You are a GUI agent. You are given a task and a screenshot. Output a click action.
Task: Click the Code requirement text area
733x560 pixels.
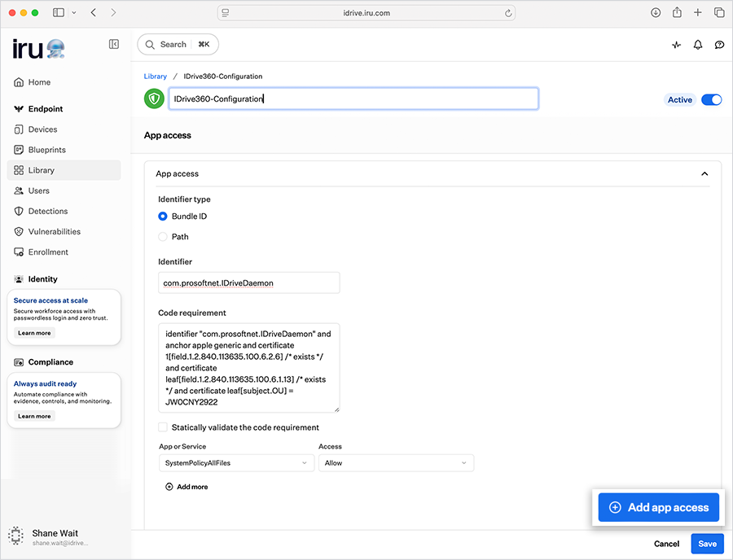pyautogui.click(x=248, y=368)
